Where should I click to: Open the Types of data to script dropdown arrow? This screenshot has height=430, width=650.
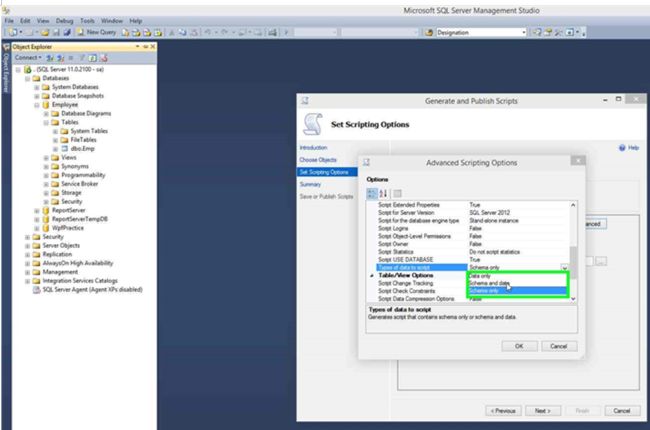[x=564, y=267]
